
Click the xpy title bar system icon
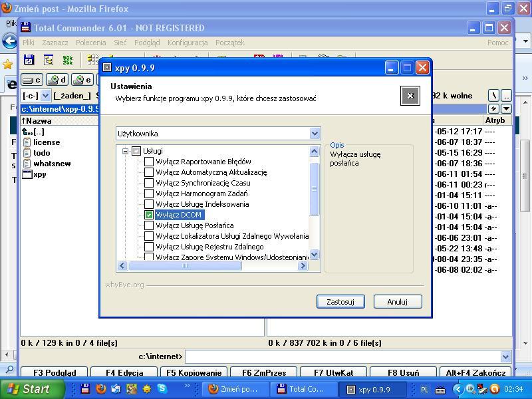[107, 68]
